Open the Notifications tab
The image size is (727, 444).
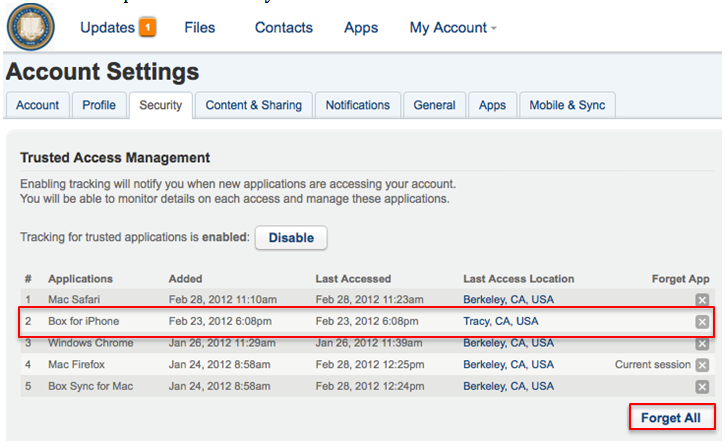click(357, 105)
